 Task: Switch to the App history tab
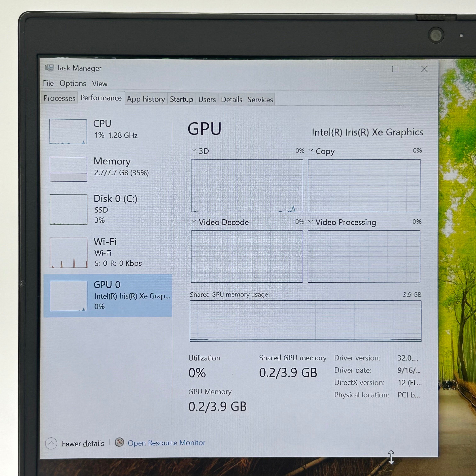pyautogui.click(x=146, y=99)
